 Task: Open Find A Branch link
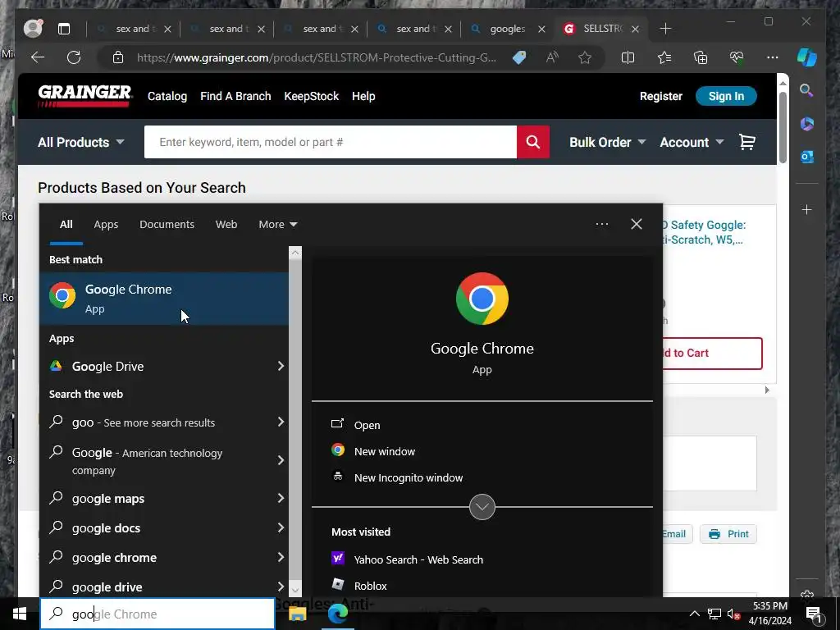point(235,96)
